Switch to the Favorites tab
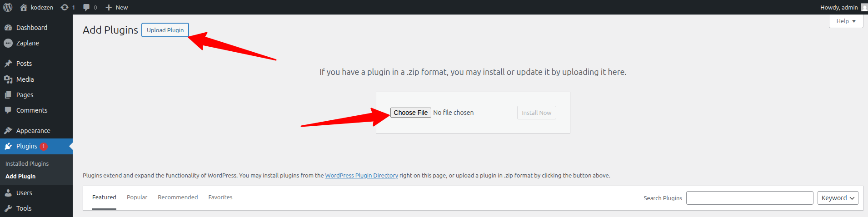 pos(220,197)
